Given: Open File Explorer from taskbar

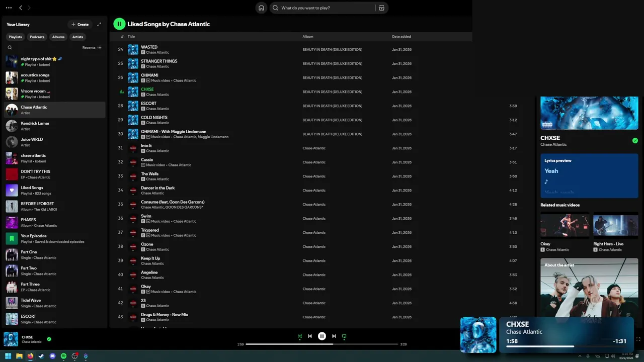Looking at the screenshot, I should [x=19, y=356].
